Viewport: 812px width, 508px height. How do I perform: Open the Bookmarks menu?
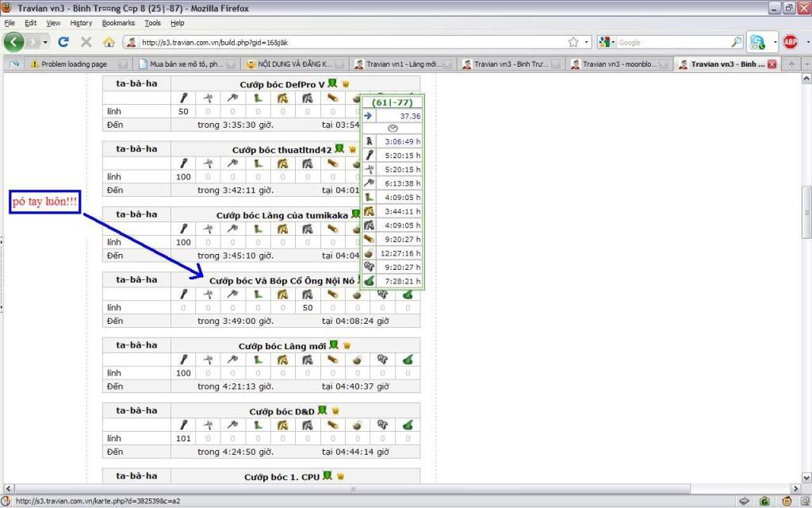(x=118, y=23)
